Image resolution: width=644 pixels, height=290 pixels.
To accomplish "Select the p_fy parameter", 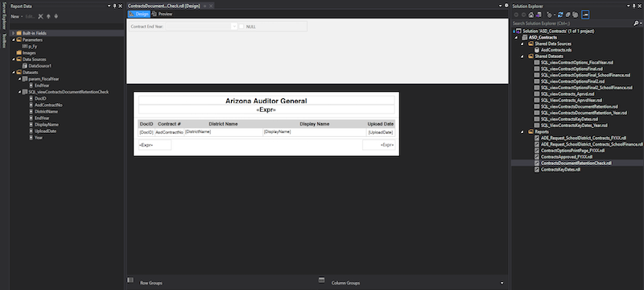I will (30, 47).
